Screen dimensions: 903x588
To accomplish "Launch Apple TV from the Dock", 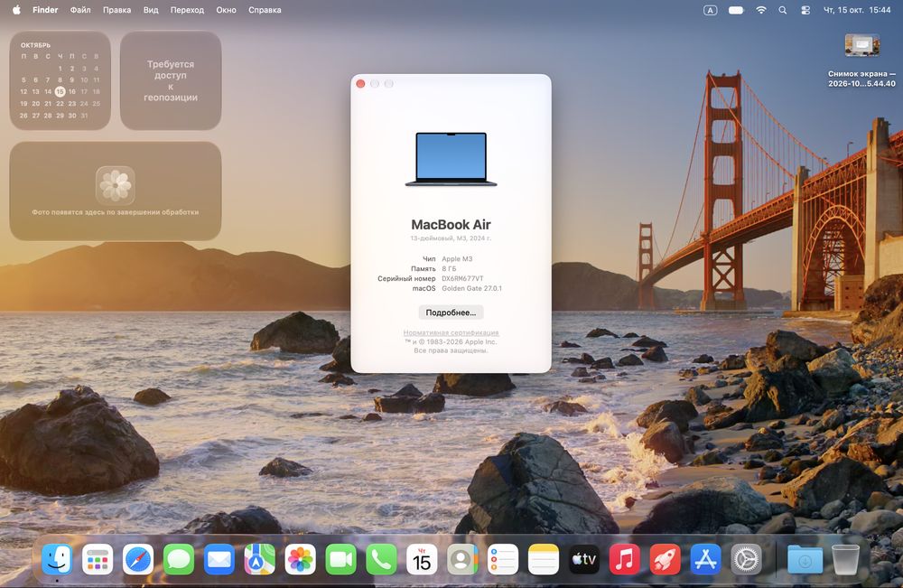I will coord(584,559).
